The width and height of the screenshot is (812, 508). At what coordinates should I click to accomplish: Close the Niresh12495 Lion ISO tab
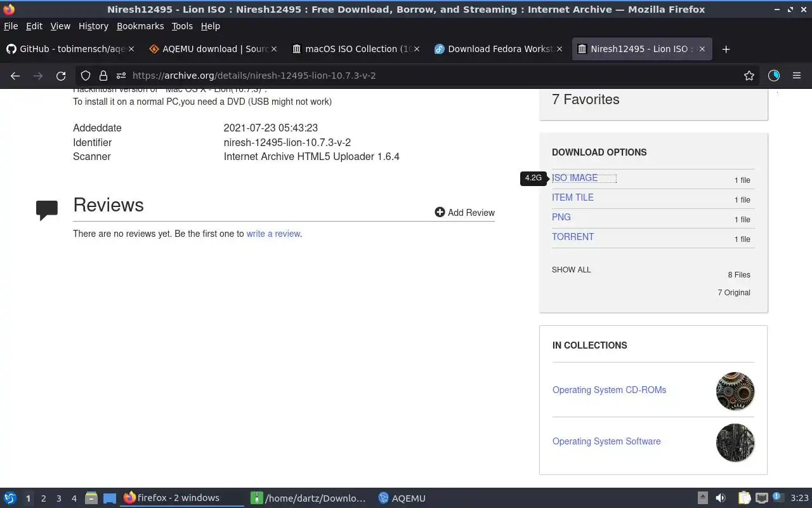pyautogui.click(x=702, y=49)
